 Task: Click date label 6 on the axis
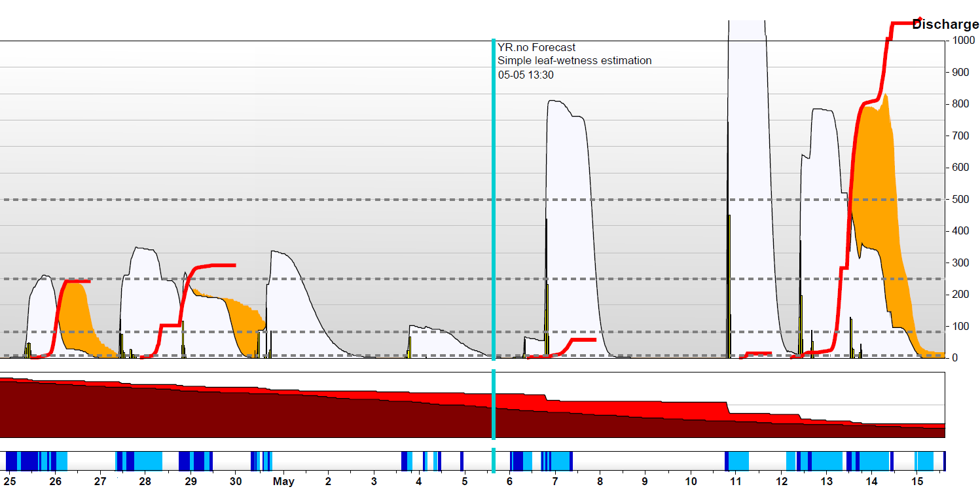coord(509,482)
